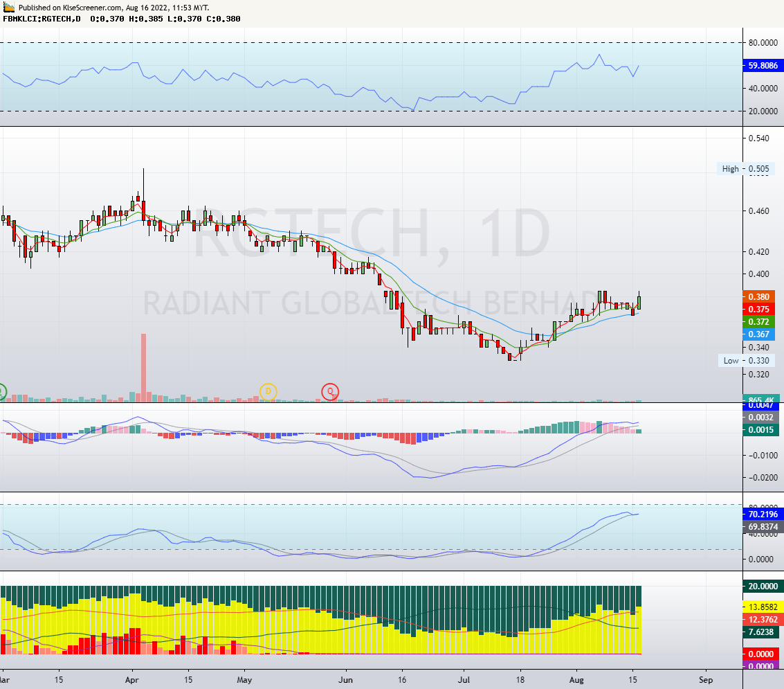
Task: Select the Sep label on the time axis
Action: (705, 680)
